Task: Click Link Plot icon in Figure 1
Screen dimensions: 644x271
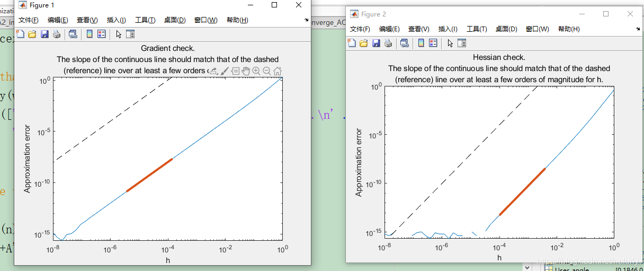Action: point(73,34)
